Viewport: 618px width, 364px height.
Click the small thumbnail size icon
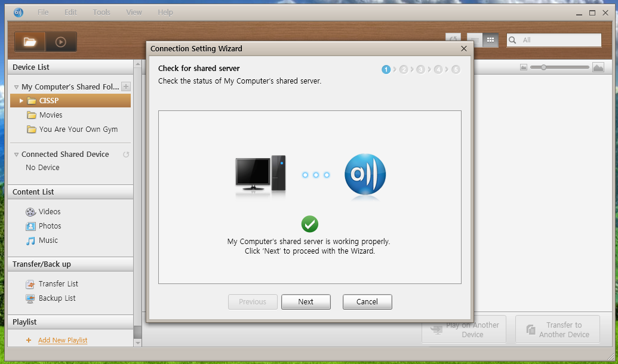(524, 67)
